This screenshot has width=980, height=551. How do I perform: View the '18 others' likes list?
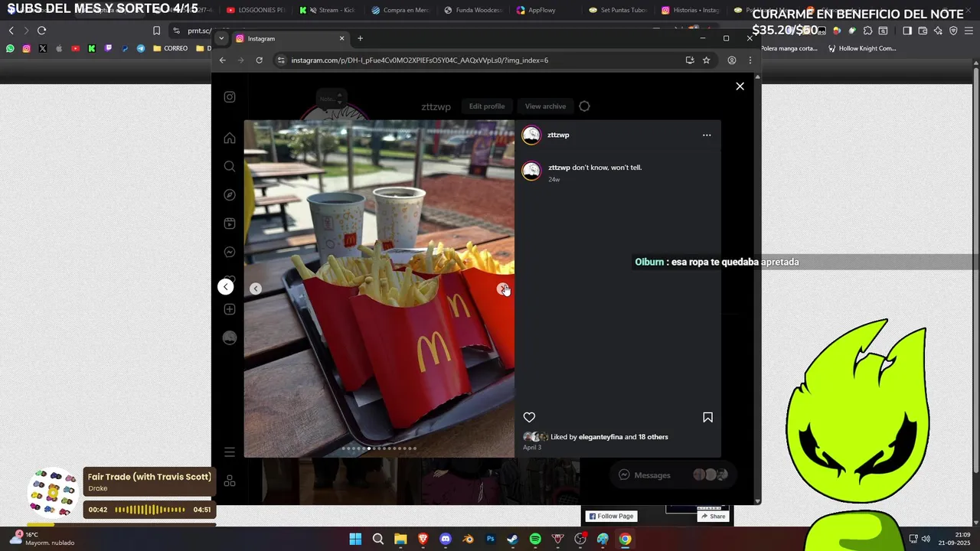[x=653, y=437]
